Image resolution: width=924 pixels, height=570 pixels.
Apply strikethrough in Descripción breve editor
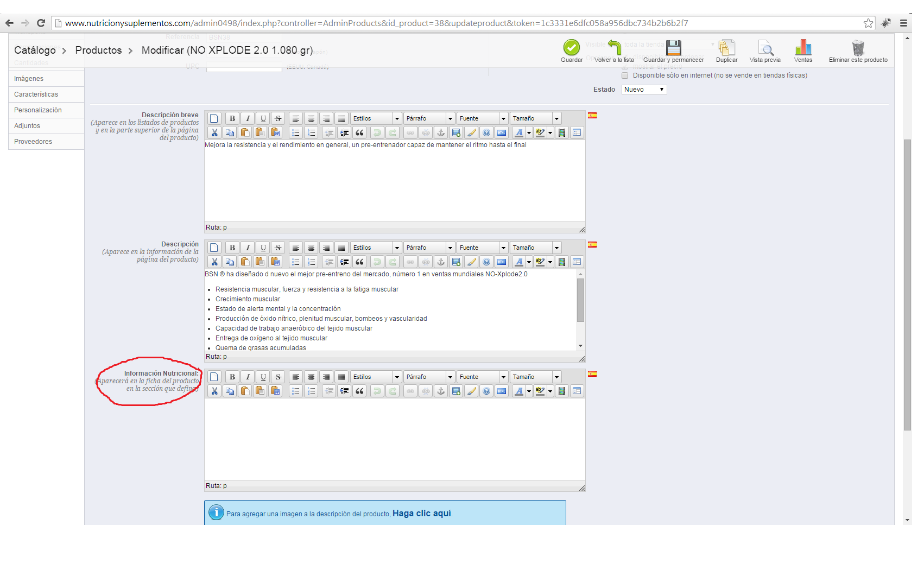point(278,118)
